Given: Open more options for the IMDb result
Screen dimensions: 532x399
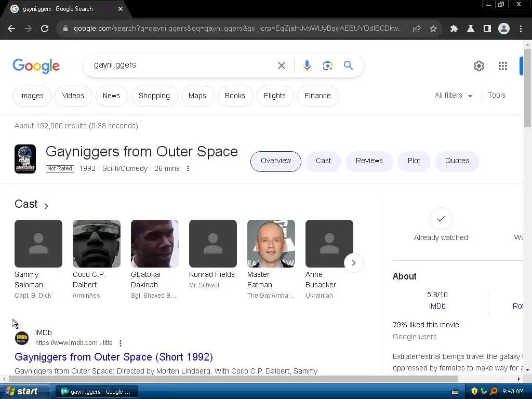Looking at the screenshot, I should (121, 343).
